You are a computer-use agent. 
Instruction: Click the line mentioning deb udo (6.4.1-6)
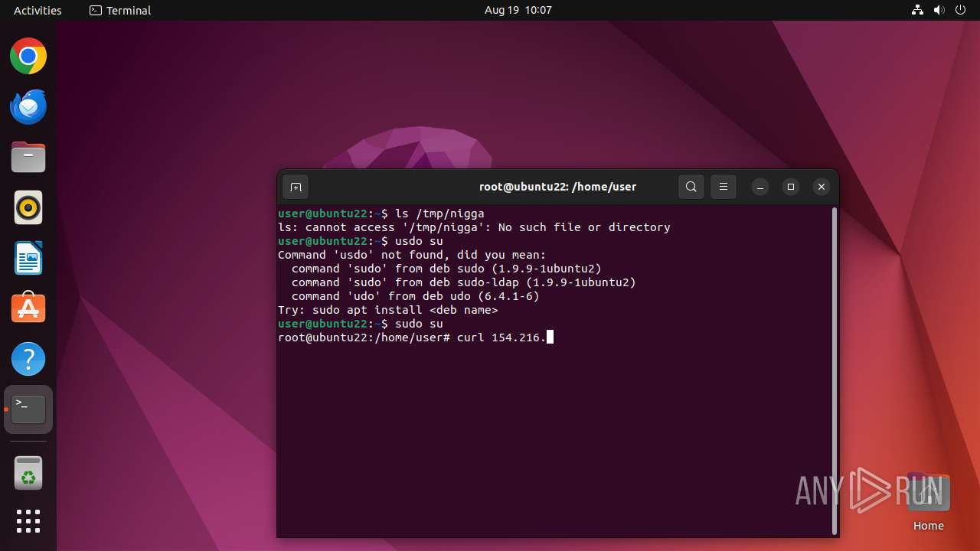pyautogui.click(x=416, y=296)
